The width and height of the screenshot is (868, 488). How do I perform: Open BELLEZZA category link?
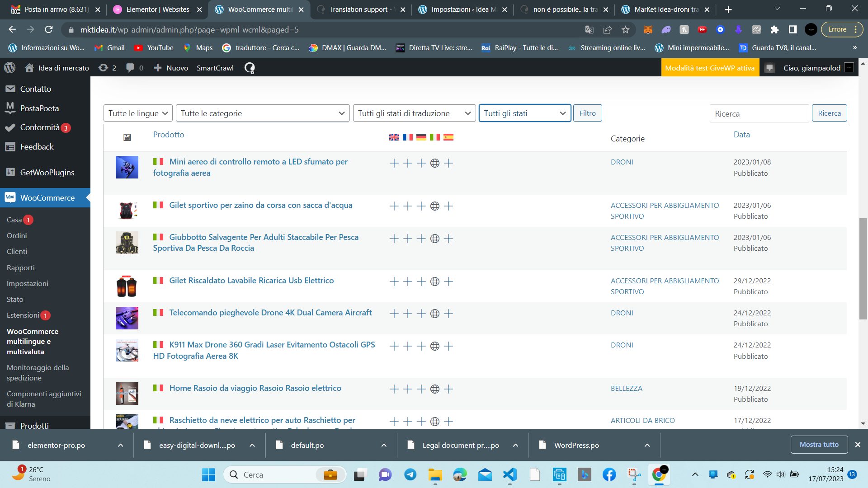click(626, 388)
